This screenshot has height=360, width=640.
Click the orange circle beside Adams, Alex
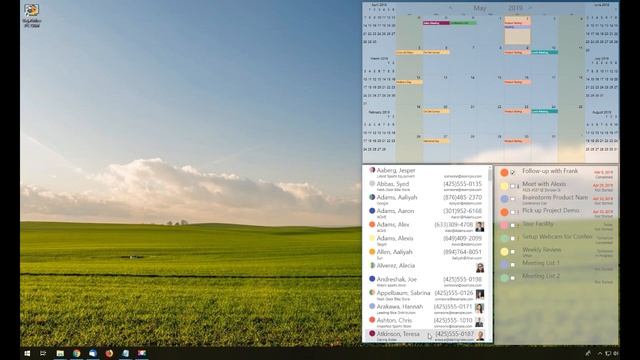372,224
